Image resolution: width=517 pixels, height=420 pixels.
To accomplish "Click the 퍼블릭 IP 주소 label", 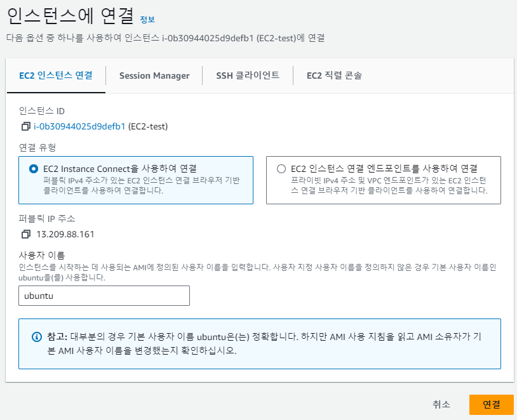I will [47, 219].
